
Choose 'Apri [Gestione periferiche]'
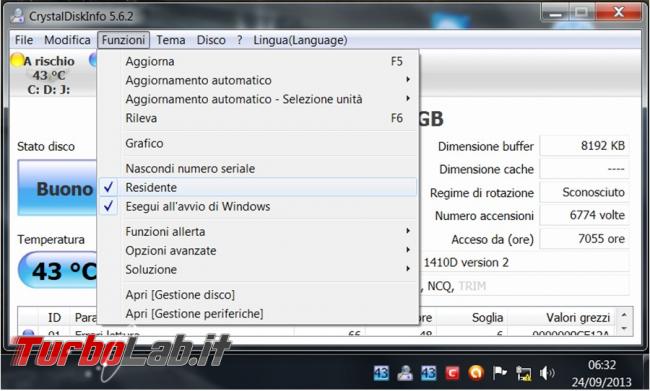point(258,313)
